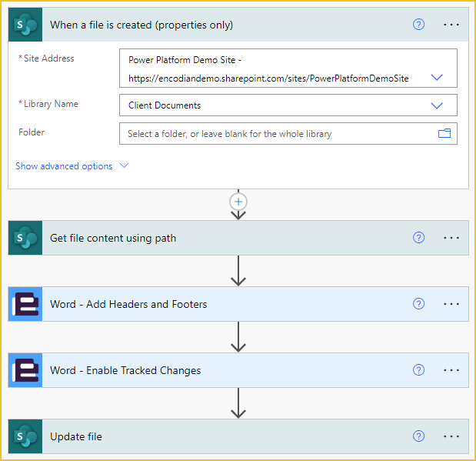Insert a new step with plus button
476x461 pixels.
pos(238,202)
